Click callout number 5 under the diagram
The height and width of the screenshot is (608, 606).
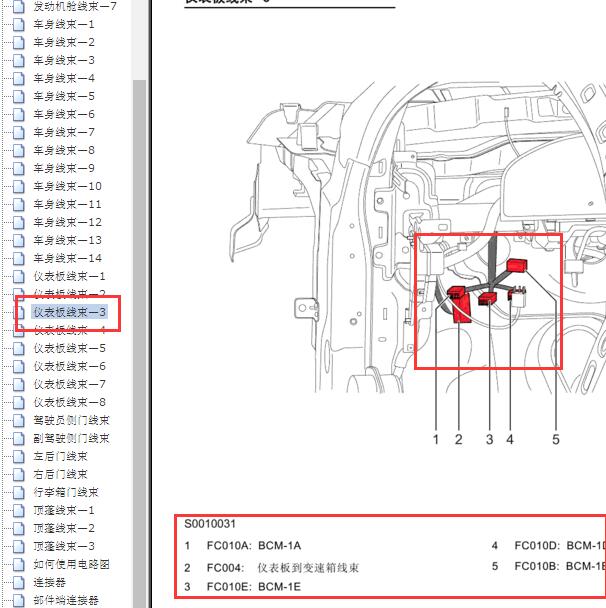[x=556, y=440]
